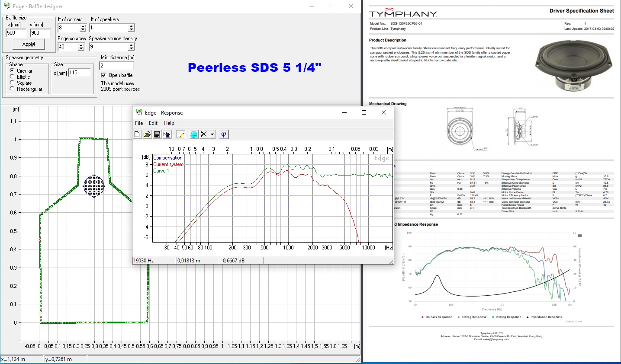Image resolution: width=621 pixels, height=364 pixels.
Task: Toggle the On Axis Response legend item
Action: (x=436, y=317)
